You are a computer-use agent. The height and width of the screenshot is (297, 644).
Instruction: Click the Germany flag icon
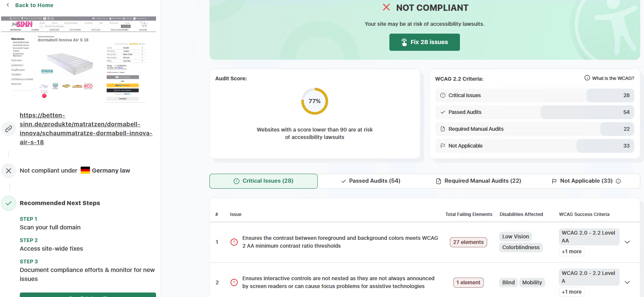click(85, 170)
